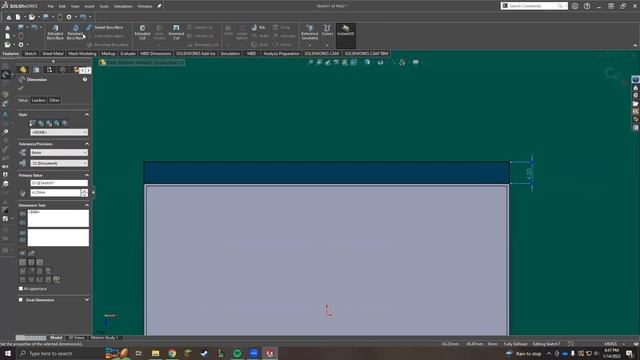This screenshot has width=640, height=360.
Task: Select the Rib feature tool
Action: (258, 27)
